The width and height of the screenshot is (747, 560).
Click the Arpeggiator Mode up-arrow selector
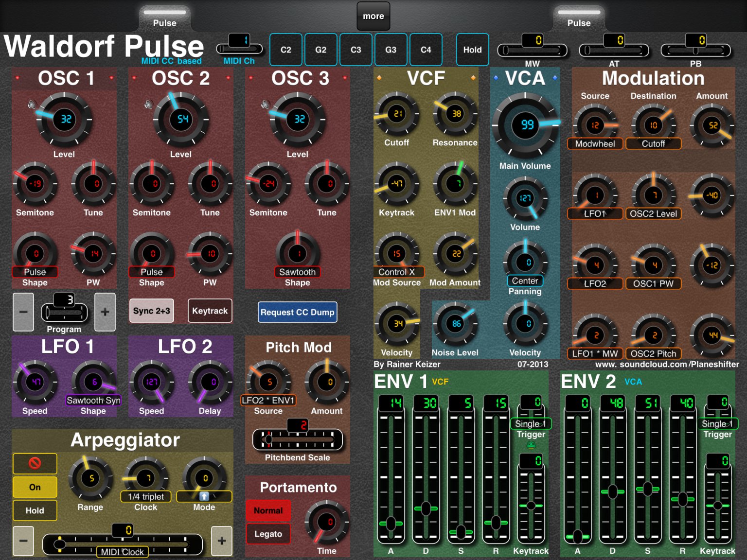[x=204, y=496]
